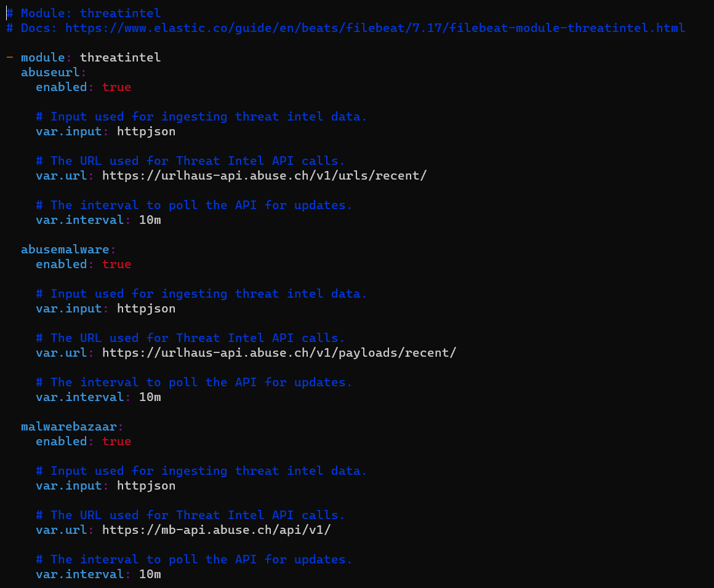Select 'httpjson' value in malwarebazaar section

coord(146,486)
